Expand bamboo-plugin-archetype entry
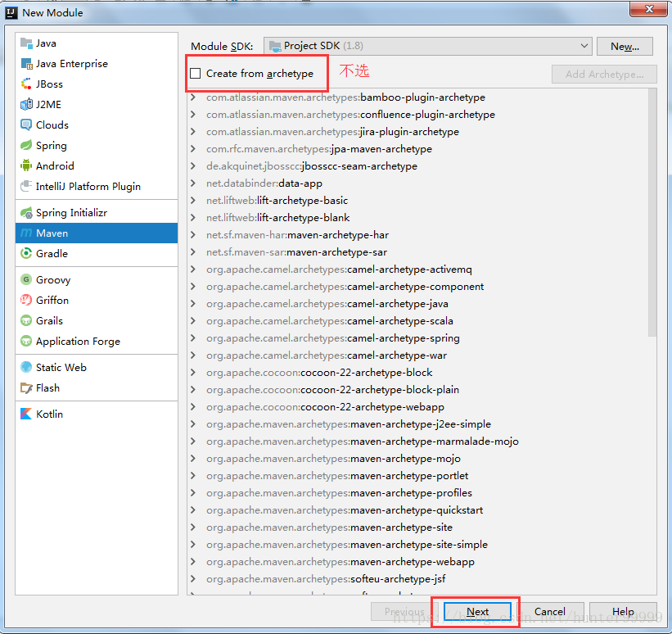 pyautogui.click(x=193, y=97)
